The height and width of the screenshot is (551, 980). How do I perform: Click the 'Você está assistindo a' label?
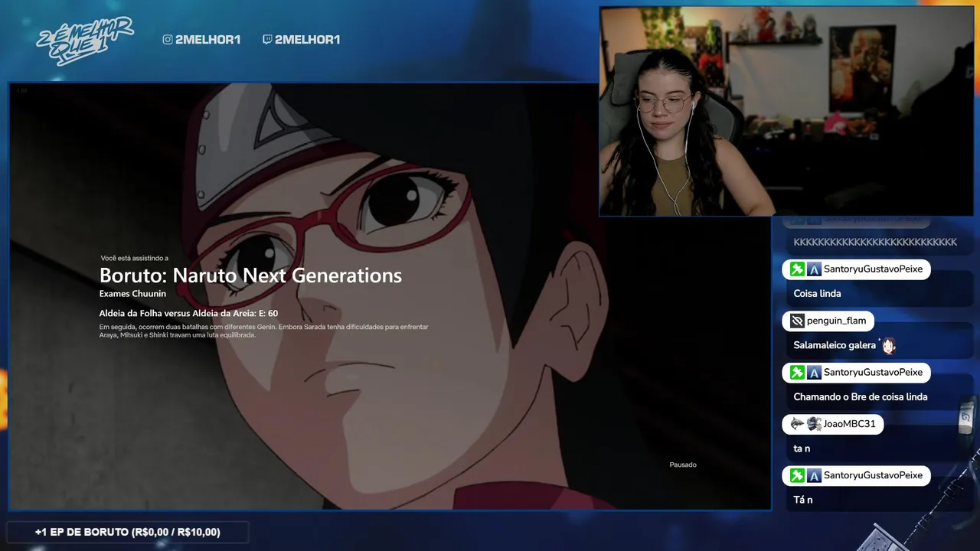pyautogui.click(x=134, y=259)
